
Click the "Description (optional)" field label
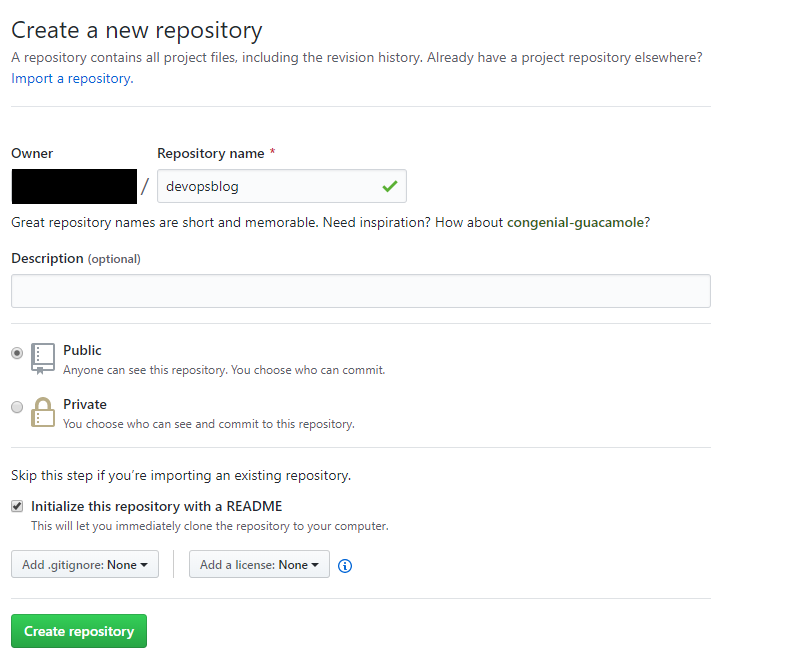(x=75, y=259)
